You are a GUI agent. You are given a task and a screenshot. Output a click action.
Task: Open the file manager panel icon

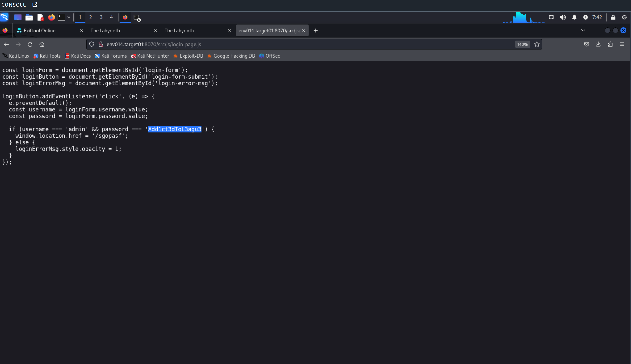click(29, 17)
